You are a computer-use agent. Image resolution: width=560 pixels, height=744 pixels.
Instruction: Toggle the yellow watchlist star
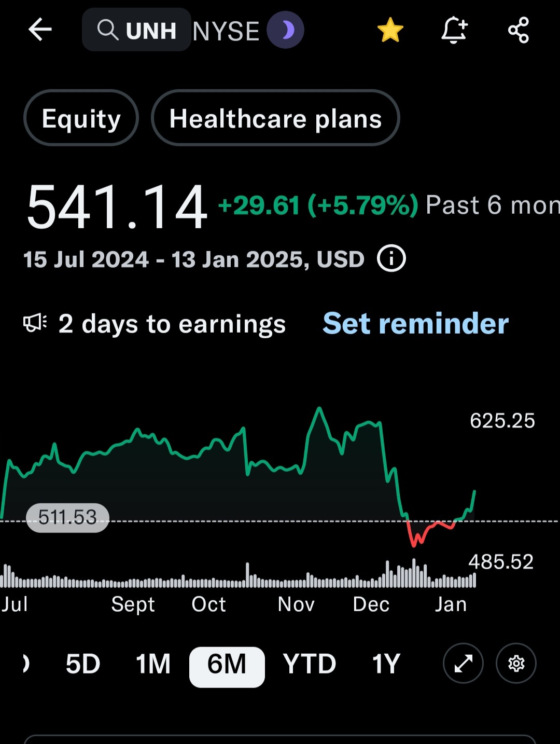pyautogui.click(x=390, y=30)
